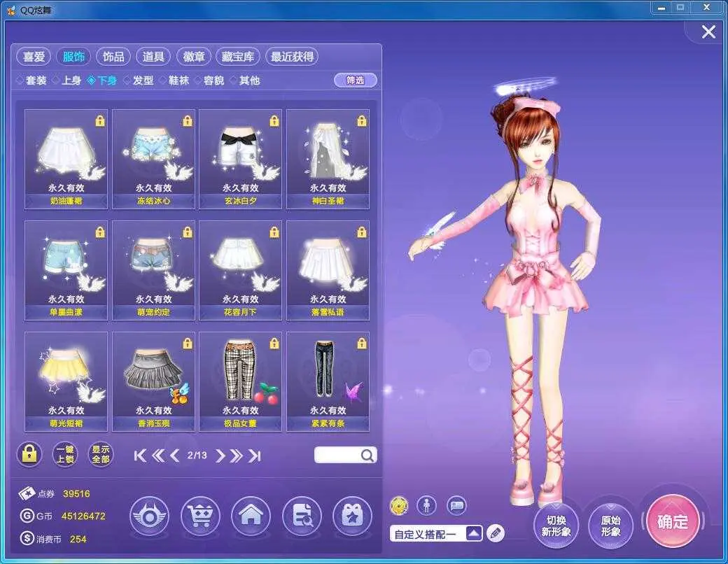The width and height of the screenshot is (728, 564).
Task: Click the 原始形象 button
Action: [610, 526]
